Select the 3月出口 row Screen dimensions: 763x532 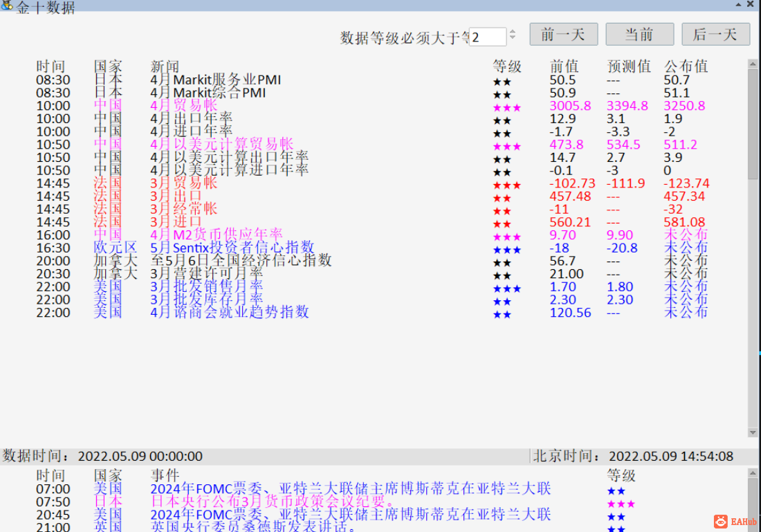(x=372, y=196)
